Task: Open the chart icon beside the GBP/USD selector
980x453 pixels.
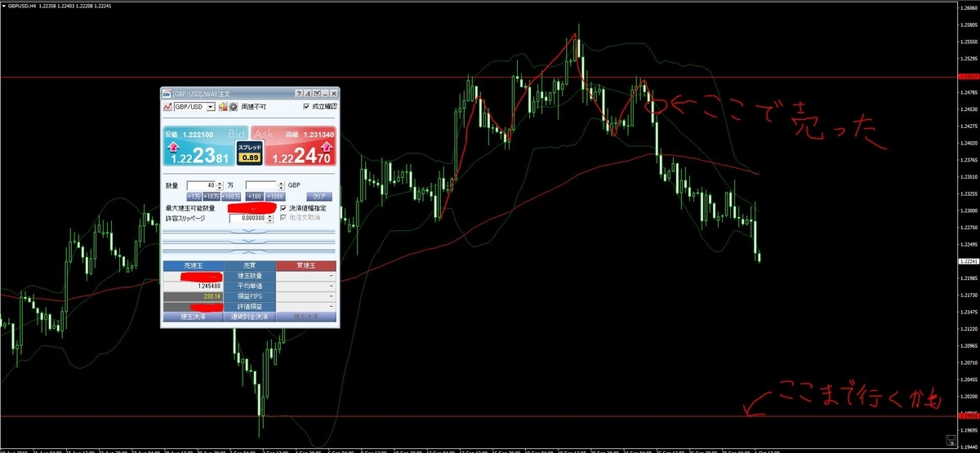Action: (167, 107)
